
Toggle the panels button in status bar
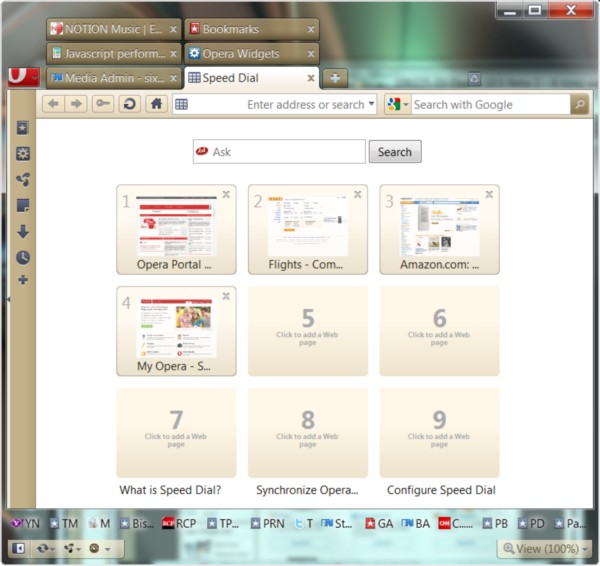point(18,548)
